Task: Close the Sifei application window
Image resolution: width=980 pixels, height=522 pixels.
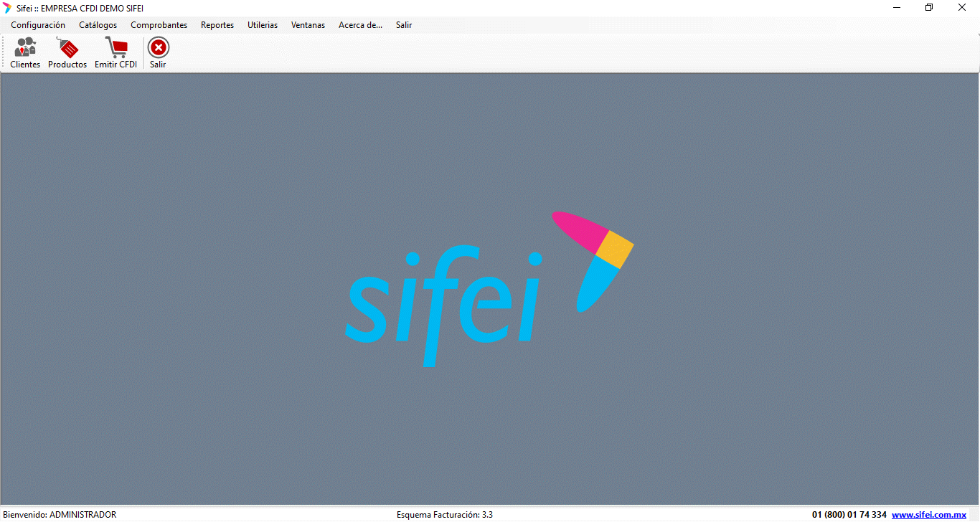Action: click(962, 8)
